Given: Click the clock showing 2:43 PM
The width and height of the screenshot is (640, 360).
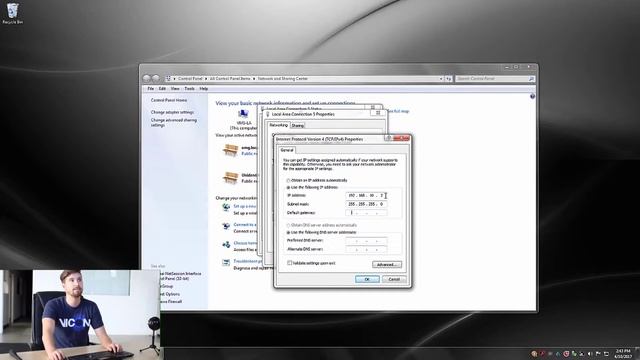Looking at the screenshot, I should tap(623, 351).
